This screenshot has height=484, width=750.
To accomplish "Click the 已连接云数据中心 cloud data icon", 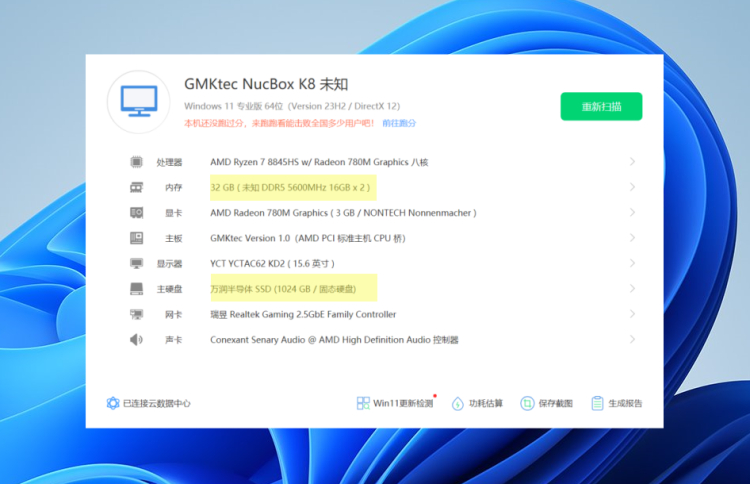I will (113, 403).
